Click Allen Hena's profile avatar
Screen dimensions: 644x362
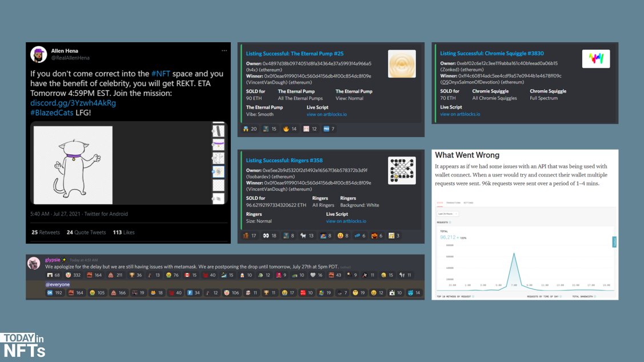coord(38,54)
